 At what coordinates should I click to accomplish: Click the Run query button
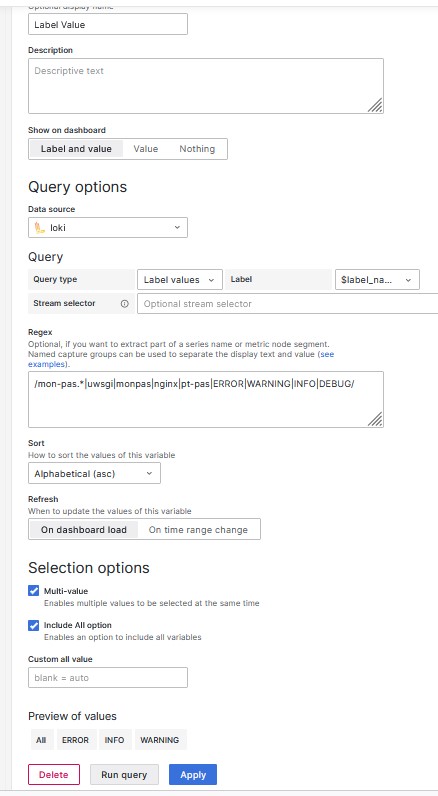pyautogui.click(x=124, y=774)
